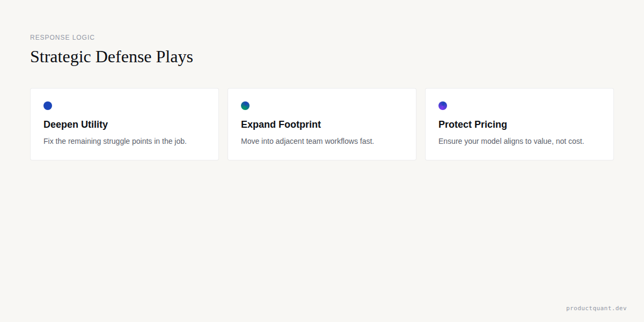The width and height of the screenshot is (644, 322).
Task: Click the word value in third card
Action: point(546,141)
